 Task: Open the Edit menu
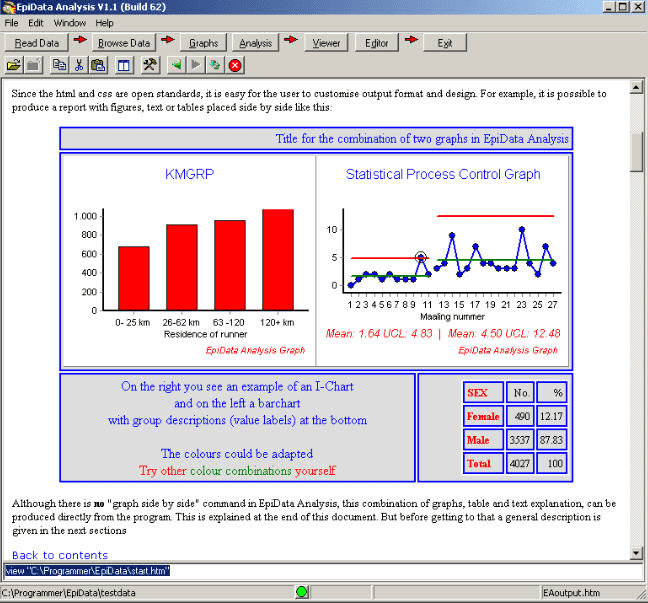[x=36, y=23]
